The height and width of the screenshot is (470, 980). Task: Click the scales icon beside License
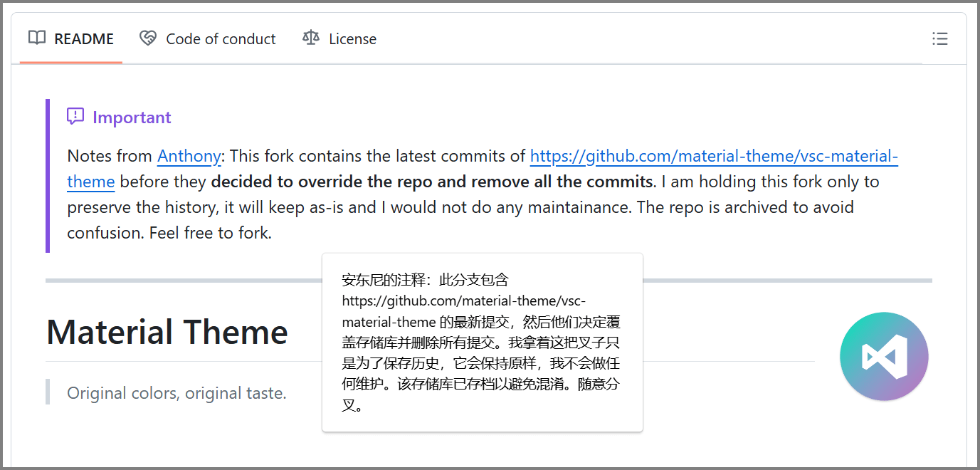click(x=310, y=38)
